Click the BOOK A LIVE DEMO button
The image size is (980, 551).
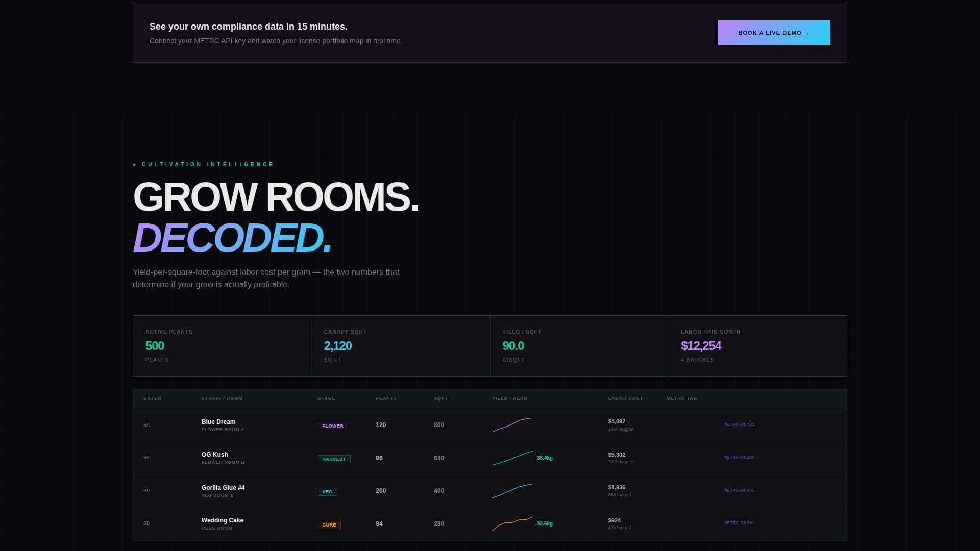[x=773, y=32]
